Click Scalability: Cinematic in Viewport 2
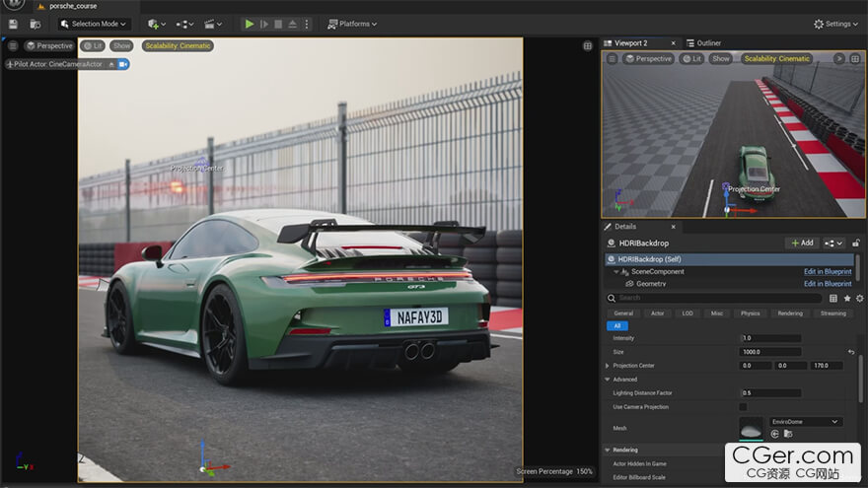868x488 pixels. (776, 58)
